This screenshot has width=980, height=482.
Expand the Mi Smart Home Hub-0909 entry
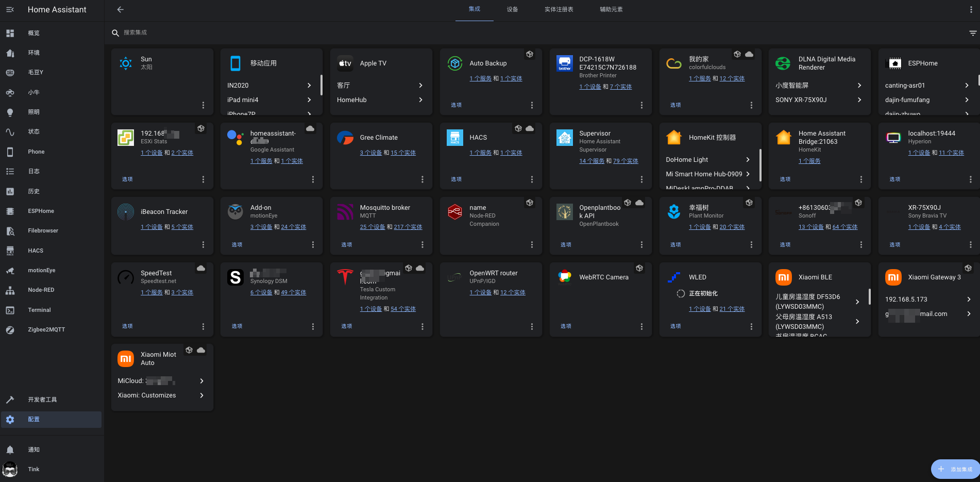point(708,174)
